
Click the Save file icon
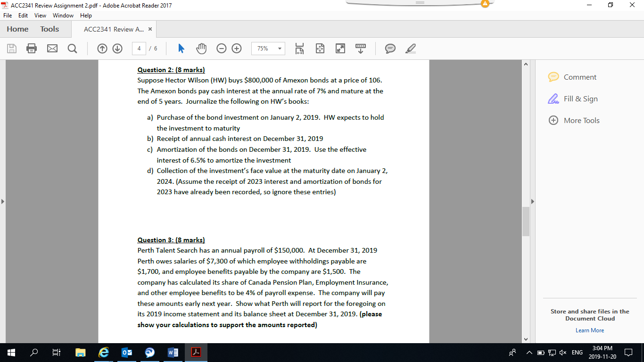pos(12,48)
